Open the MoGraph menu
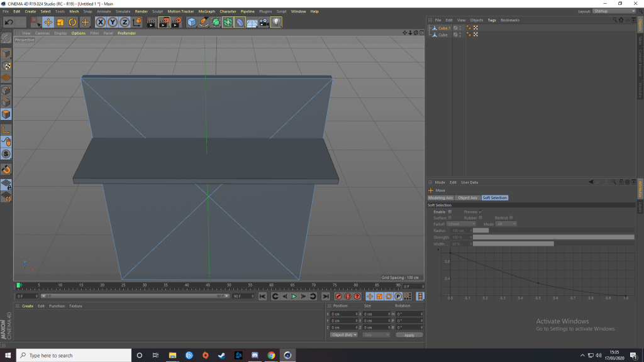The width and height of the screenshot is (644, 362). pyautogui.click(x=206, y=11)
